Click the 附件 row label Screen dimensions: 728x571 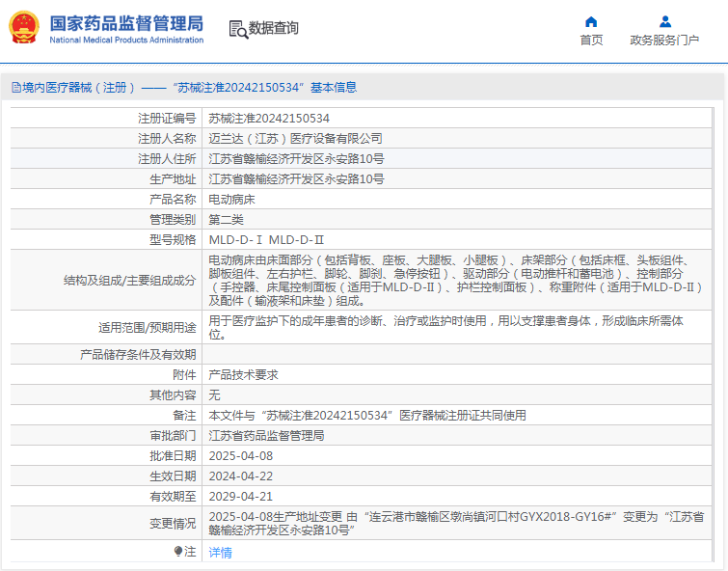tap(184, 375)
